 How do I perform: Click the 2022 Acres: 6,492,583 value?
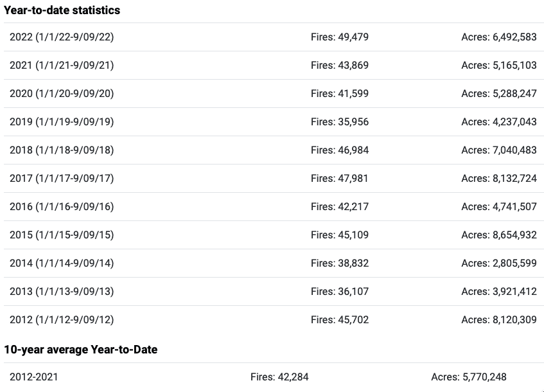point(499,37)
